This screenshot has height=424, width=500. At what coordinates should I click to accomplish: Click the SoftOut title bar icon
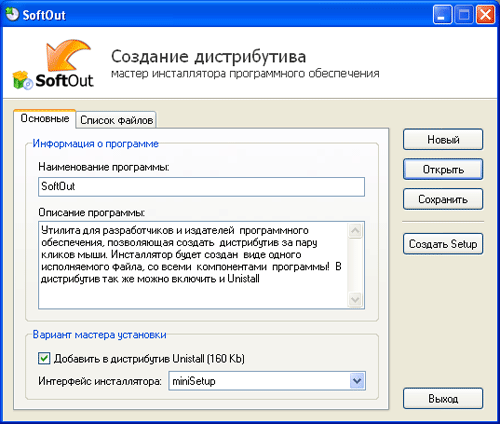[12, 15]
